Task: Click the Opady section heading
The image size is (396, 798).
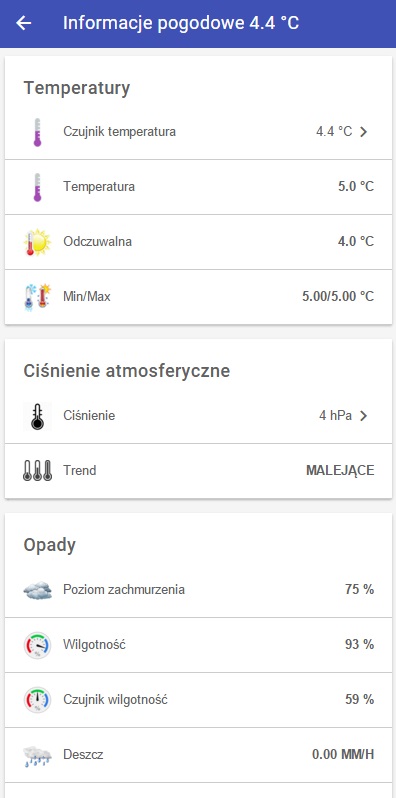Action: 49,546
